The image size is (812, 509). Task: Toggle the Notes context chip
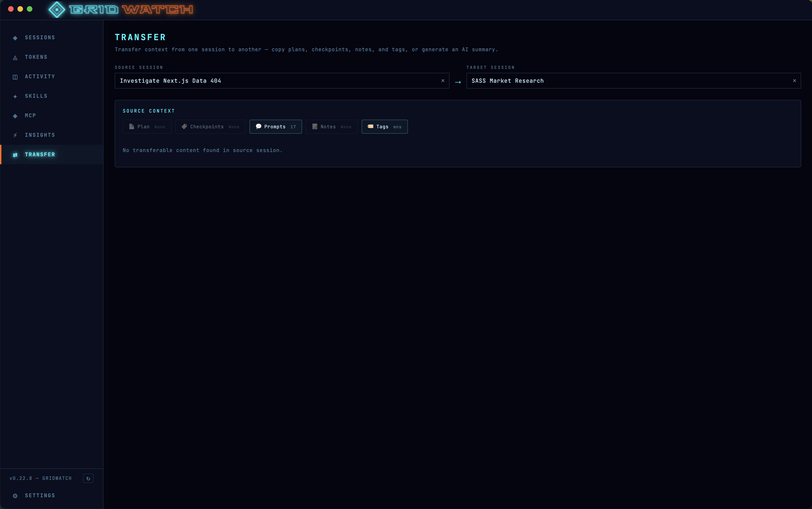tap(331, 127)
